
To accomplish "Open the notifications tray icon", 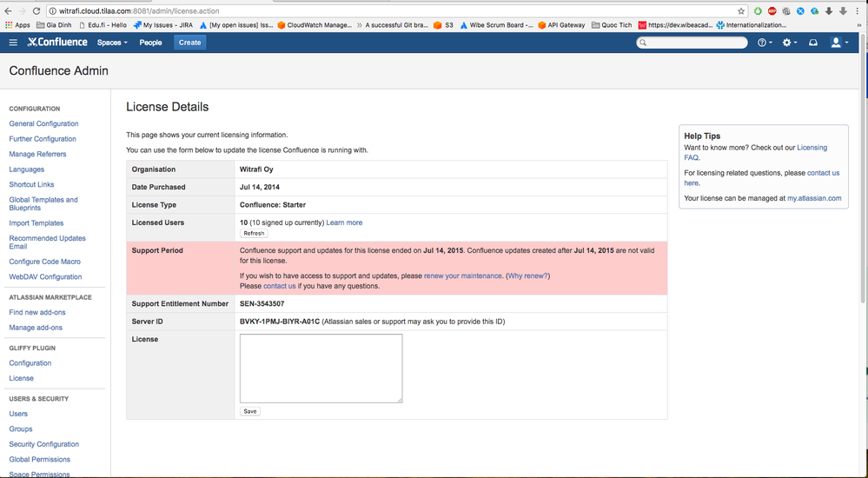I will [x=813, y=43].
